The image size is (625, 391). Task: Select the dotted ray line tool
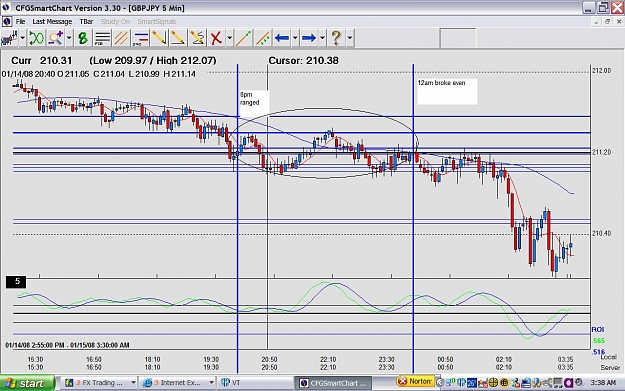tap(262, 38)
